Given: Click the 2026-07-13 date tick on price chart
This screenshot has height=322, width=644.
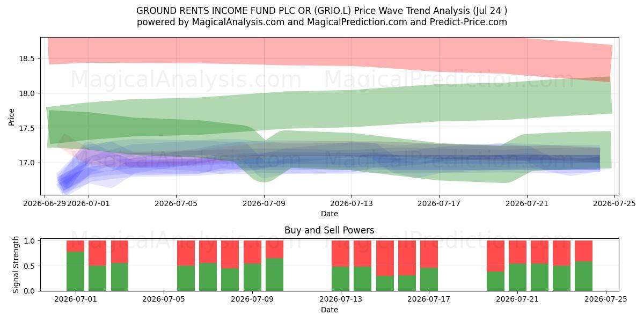Looking at the screenshot, I should point(352,203).
